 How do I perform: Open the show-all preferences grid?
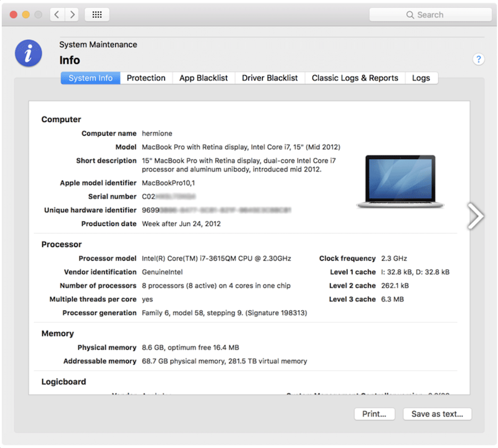click(96, 14)
